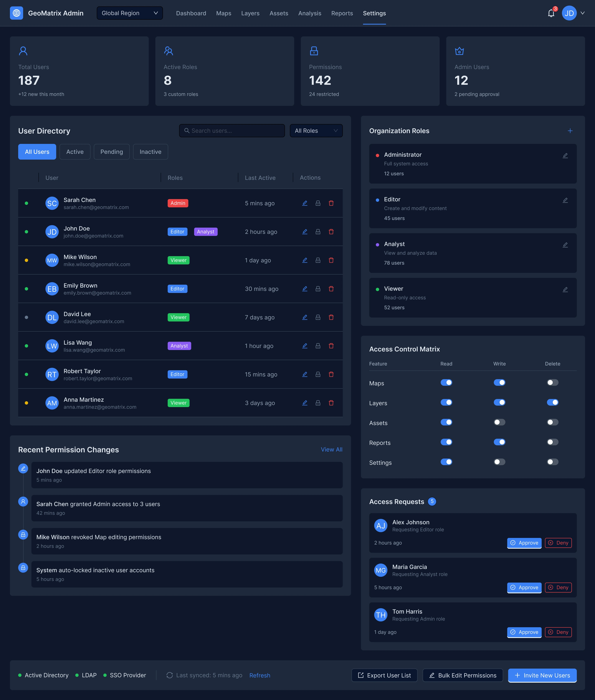Image resolution: width=595 pixels, height=700 pixels.
Task: Lock Anna Martinez's account
Action: coord(318,403)
